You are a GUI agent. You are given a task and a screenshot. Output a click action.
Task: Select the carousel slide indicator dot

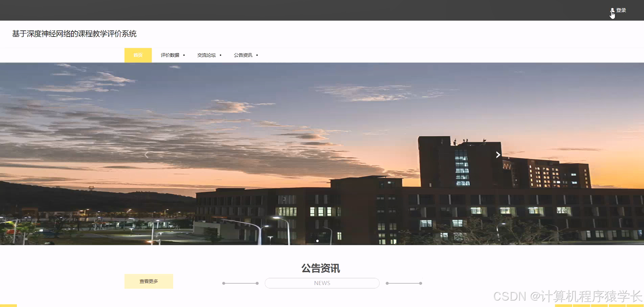(x=318, y=241)
